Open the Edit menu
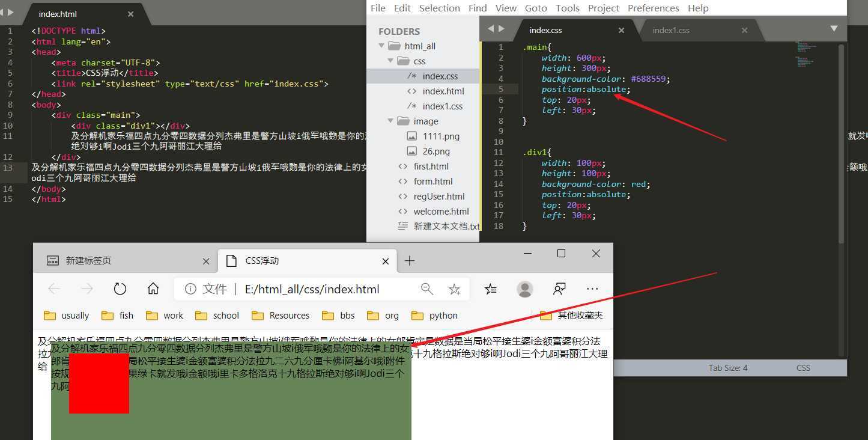The height and width of the screenshot is (440, 868). click(402, 8)
